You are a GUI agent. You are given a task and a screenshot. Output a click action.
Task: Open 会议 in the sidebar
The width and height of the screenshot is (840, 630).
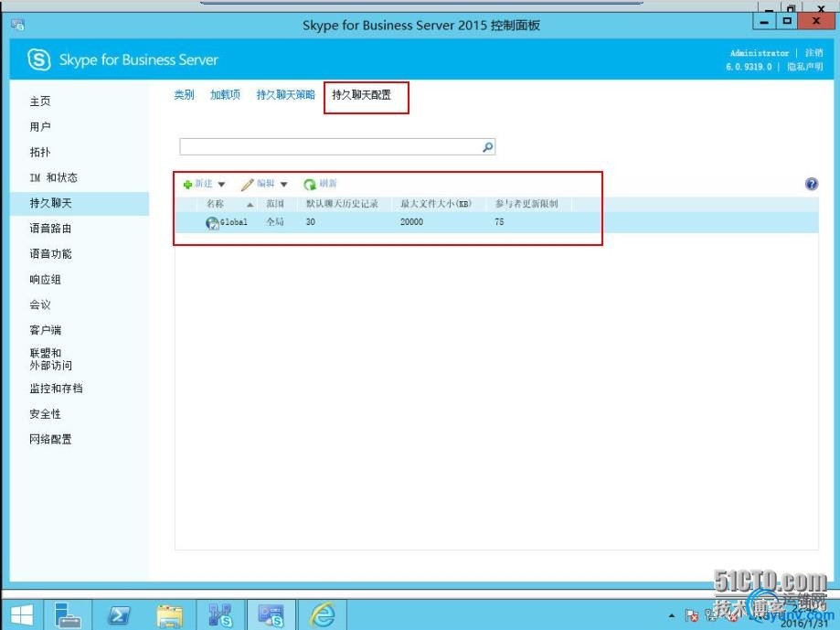40,304
